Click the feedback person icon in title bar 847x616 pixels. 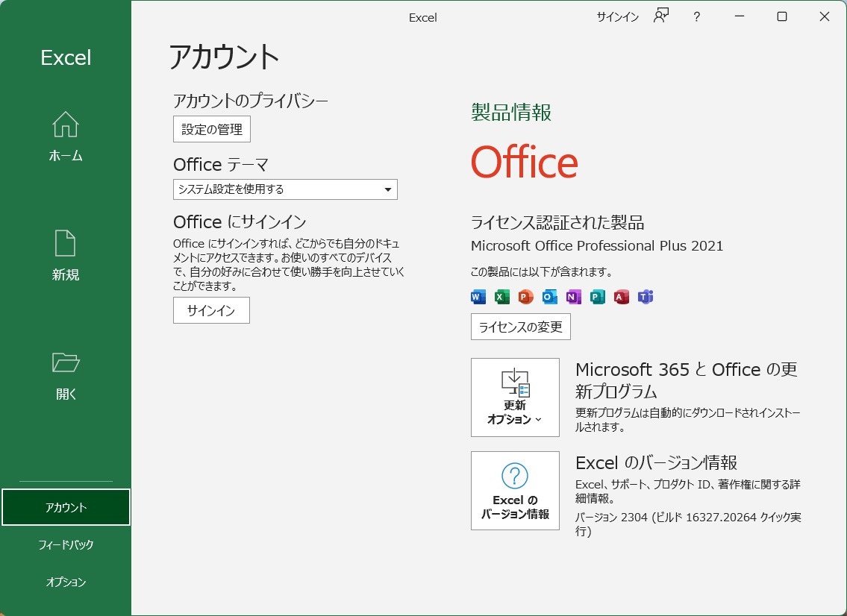661,16
